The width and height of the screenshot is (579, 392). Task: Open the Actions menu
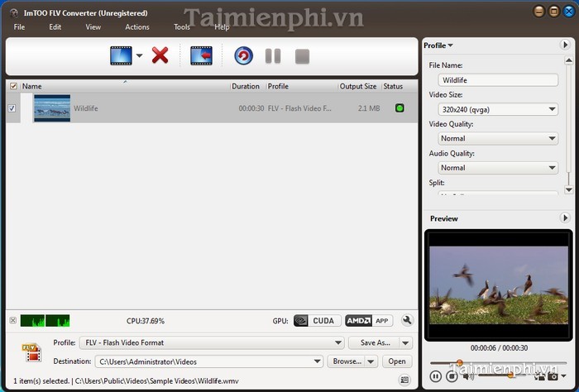pos(137,27)
